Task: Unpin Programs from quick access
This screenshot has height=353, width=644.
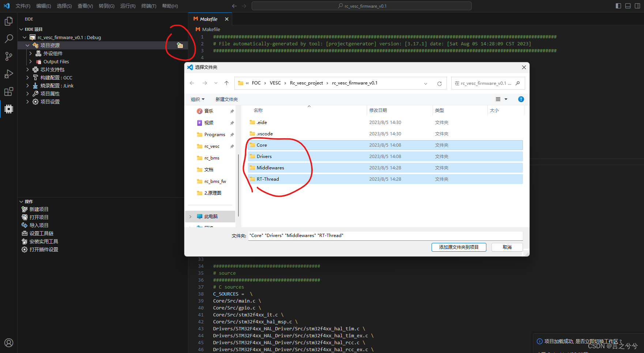Action: tap(232, 134)
